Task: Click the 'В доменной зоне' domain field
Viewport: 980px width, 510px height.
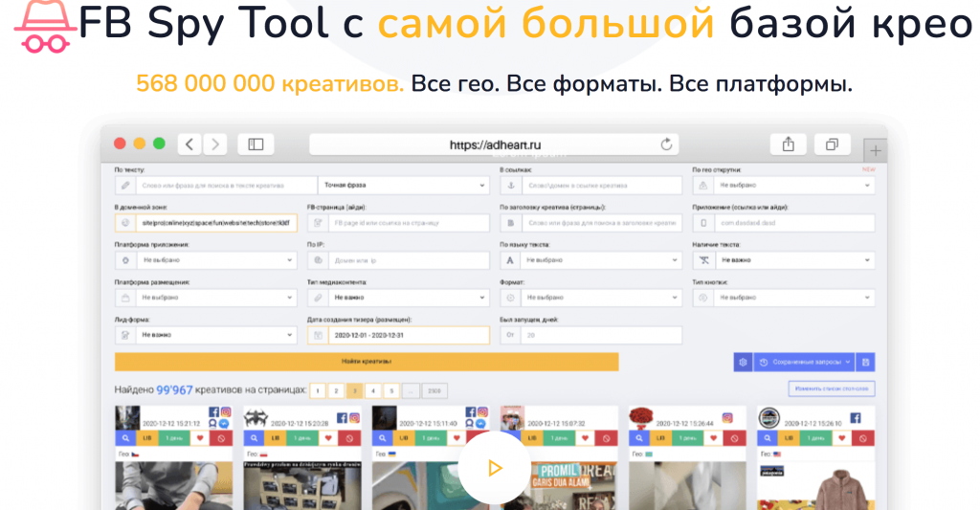Action: [206, 223]
